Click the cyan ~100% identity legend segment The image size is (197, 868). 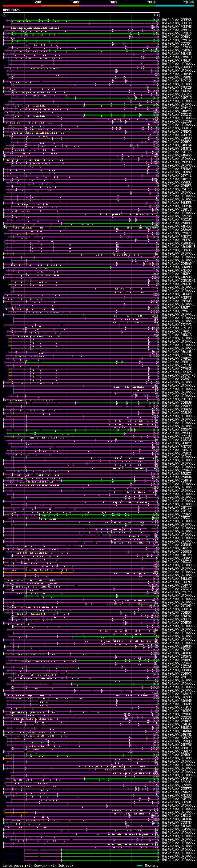pyautogui.click(x=175, y=6)
